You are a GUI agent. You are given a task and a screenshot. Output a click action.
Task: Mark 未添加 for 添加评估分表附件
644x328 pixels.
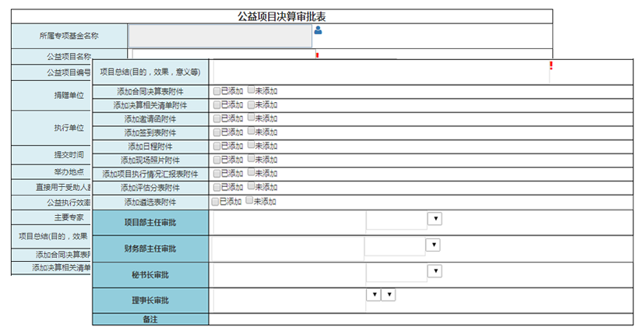click(251, 187)
